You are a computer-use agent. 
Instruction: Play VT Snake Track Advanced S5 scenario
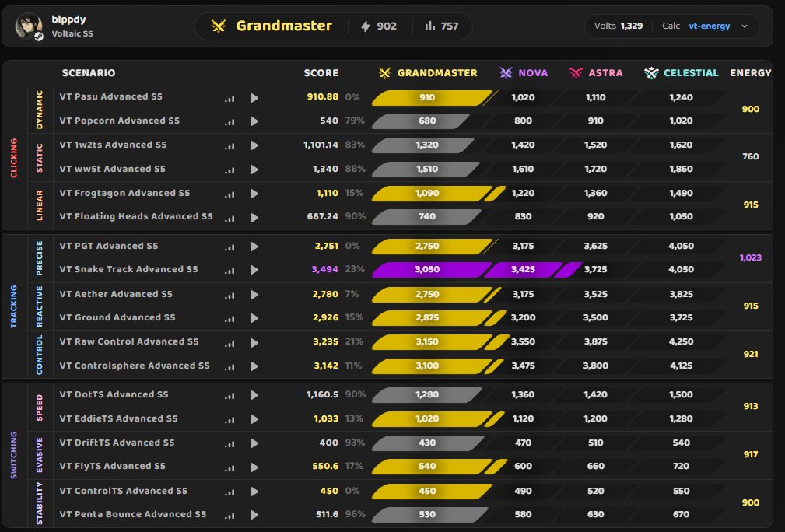point(254,270)
